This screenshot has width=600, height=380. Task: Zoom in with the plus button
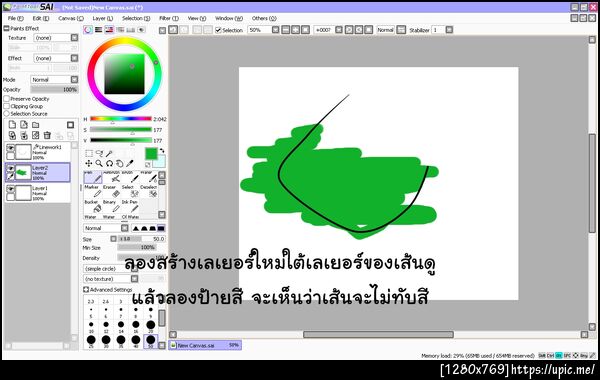point(295,30)
